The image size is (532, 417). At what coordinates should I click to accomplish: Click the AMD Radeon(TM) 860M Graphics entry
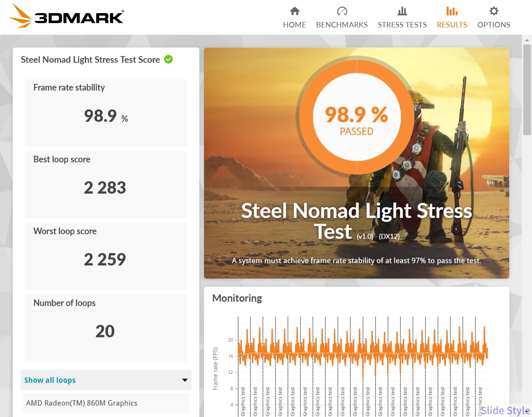point(106,403)
